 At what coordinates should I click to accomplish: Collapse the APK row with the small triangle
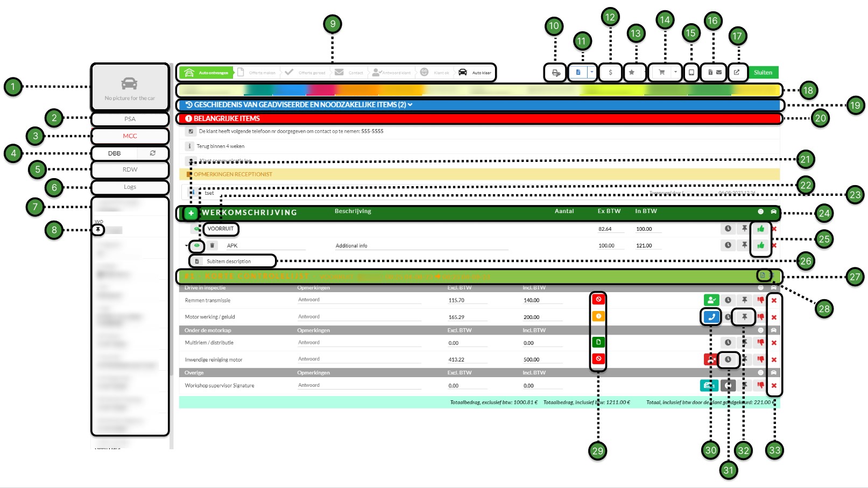[x=186, y=246]
